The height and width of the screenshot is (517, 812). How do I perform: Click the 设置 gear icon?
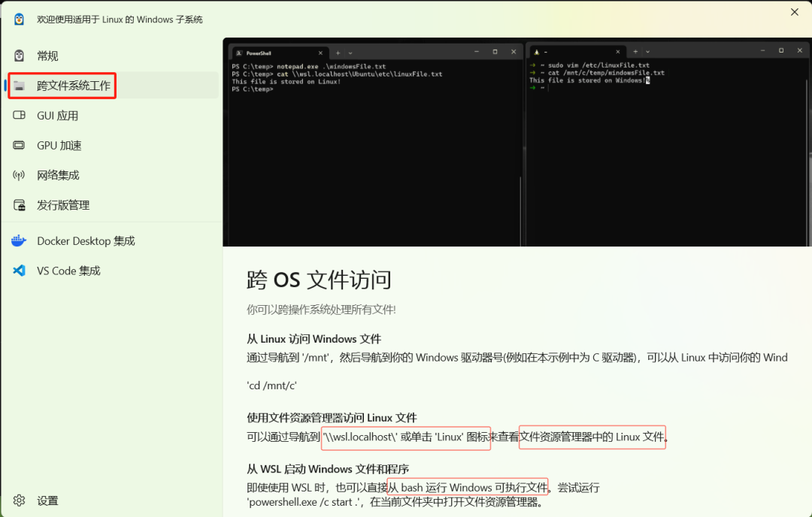[19, 500]
